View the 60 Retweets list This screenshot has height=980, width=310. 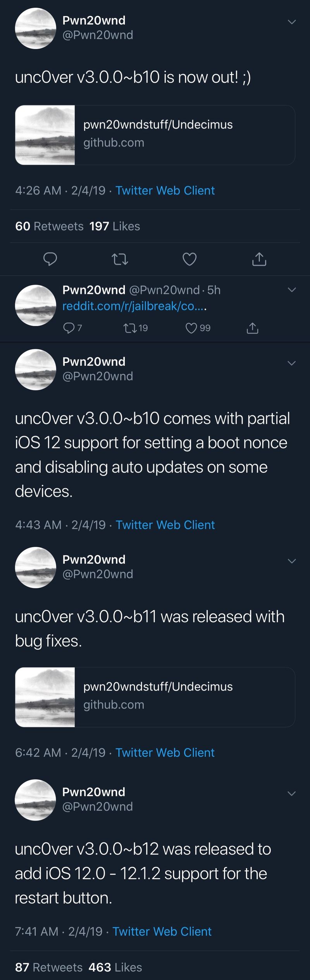(x=49, y=226)
